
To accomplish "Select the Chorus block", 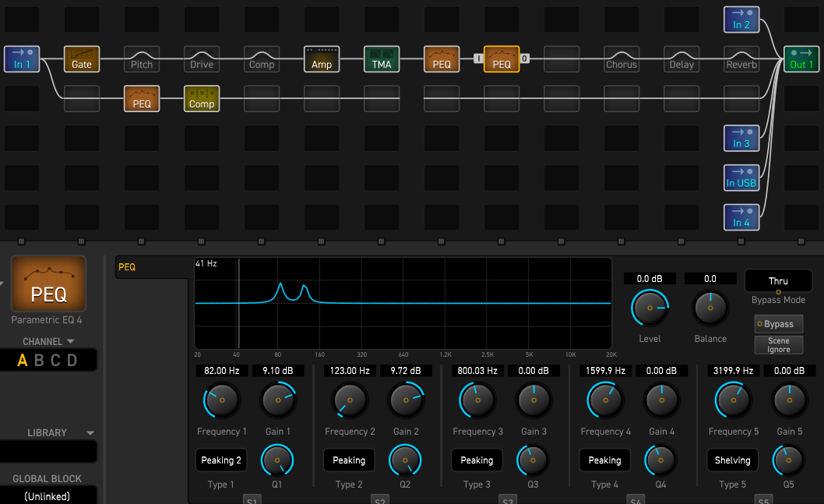I will (622, 59).
